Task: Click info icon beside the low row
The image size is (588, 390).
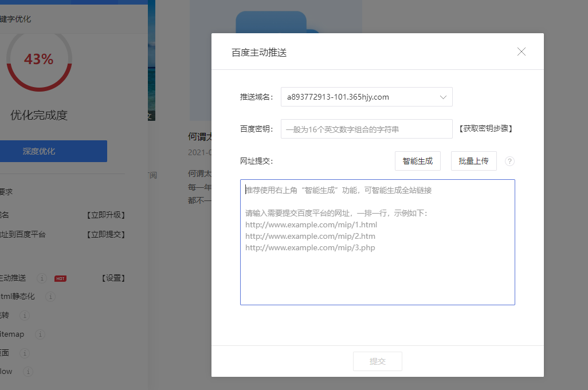Action: tap(28, 371)
